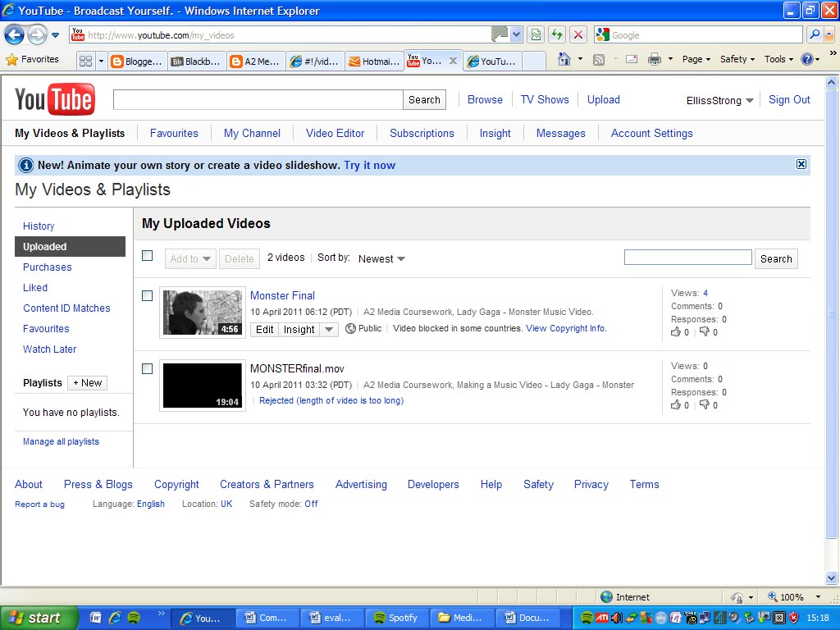This screenshot has width=840, height=630.
Task: Click the Spotify taskbar button
Action: 399,618
